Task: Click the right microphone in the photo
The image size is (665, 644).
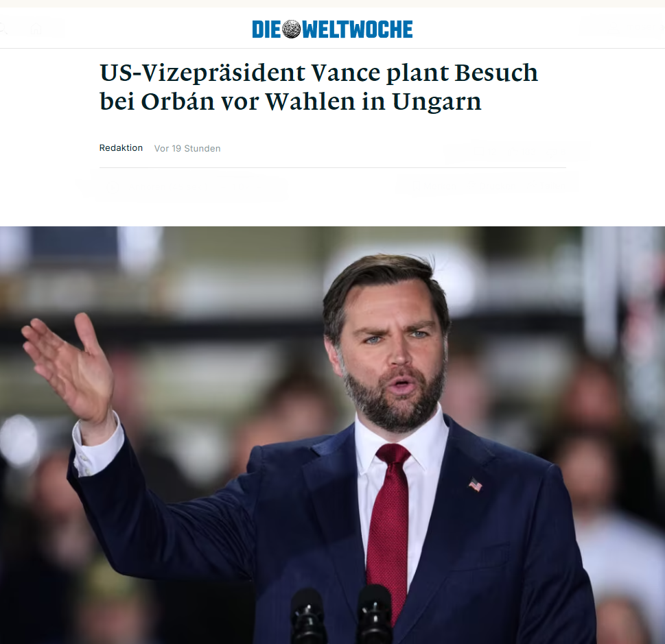Action: (x=374, y=613)
